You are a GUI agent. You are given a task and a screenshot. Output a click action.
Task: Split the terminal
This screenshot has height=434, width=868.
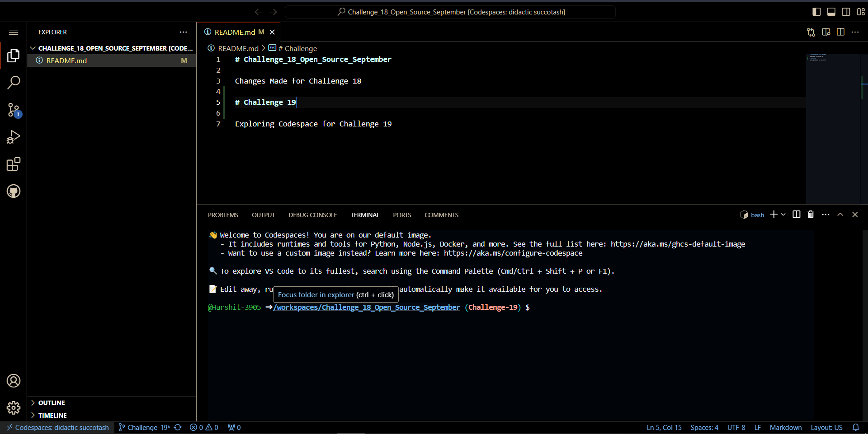tap(796, 215)
